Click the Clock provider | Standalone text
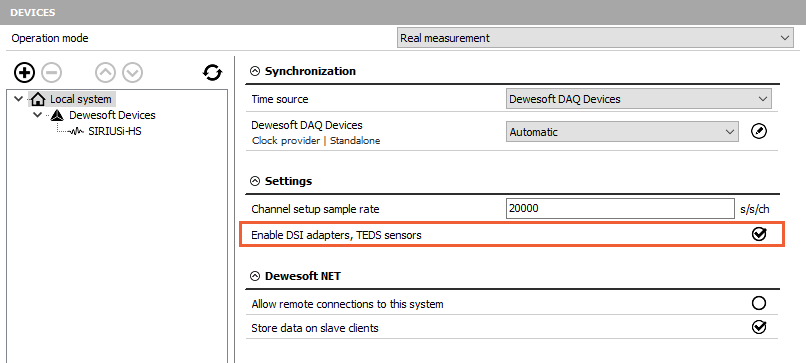This screenshot has width=806, height=363. point(316,141)
